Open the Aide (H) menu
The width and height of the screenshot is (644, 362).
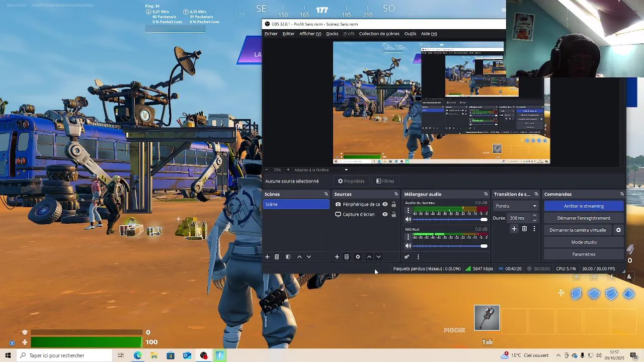tap(429, 34)
